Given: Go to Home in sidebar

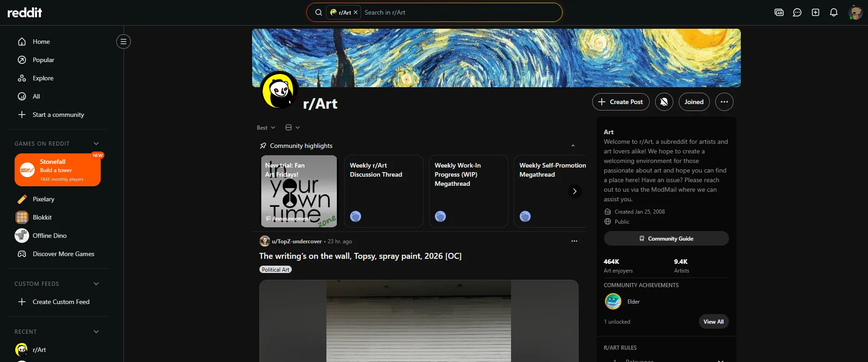Looking at the screenshot, I should pyautogui.click(x=57, y=42).
